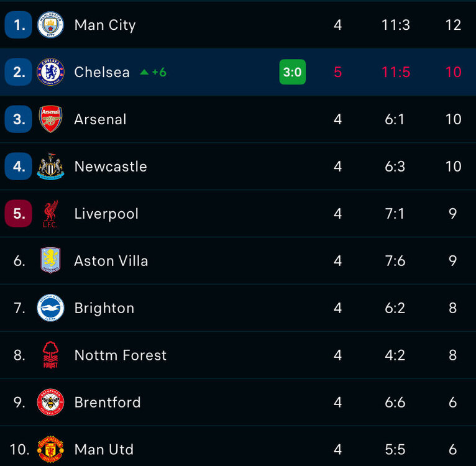Open the Arsenal club crest
Viewport: 476px width, 466px height.
click(50, 119)
